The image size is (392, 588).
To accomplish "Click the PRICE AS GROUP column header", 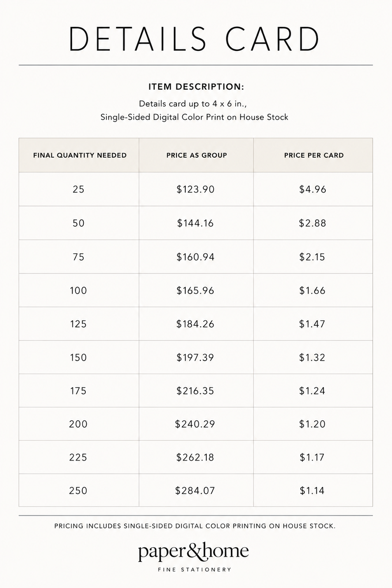I will (x=196, y=155).
